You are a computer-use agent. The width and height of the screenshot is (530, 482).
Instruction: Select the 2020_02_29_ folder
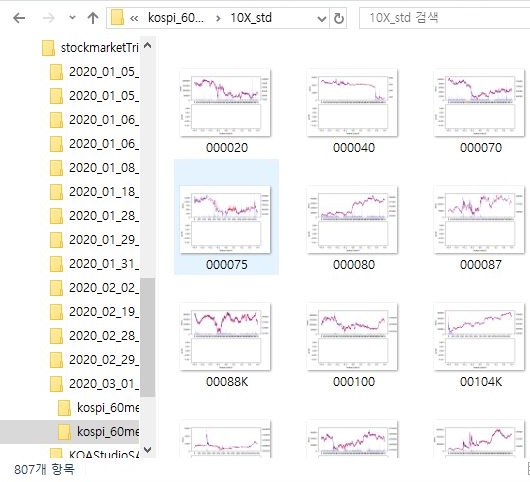[104, 360]
